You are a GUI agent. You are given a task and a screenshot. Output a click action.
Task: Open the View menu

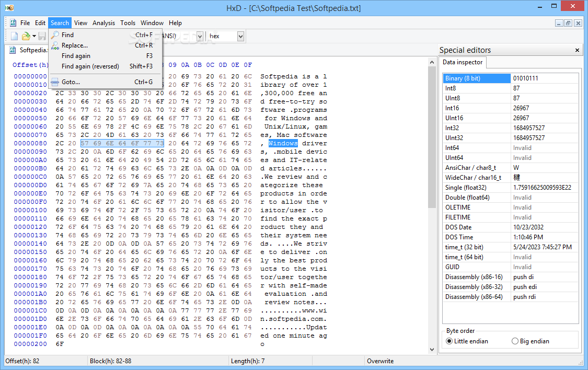(80, 23)
